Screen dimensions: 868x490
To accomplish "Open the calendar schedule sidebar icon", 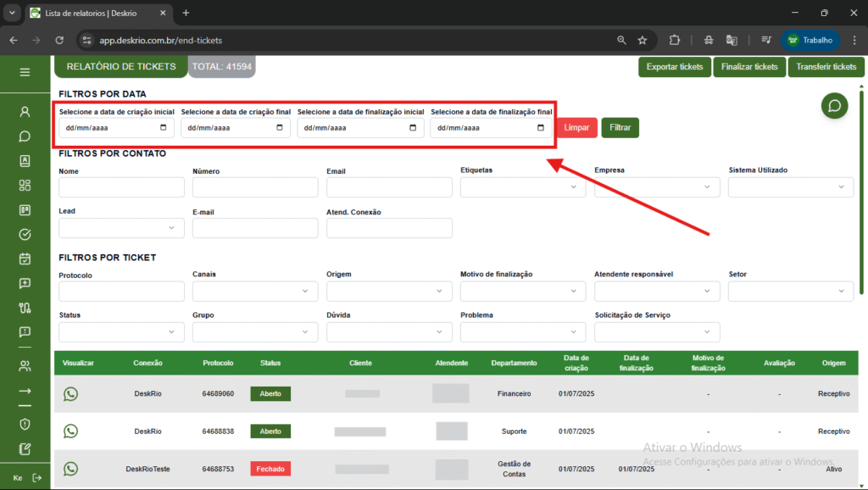I will point(25,259).
